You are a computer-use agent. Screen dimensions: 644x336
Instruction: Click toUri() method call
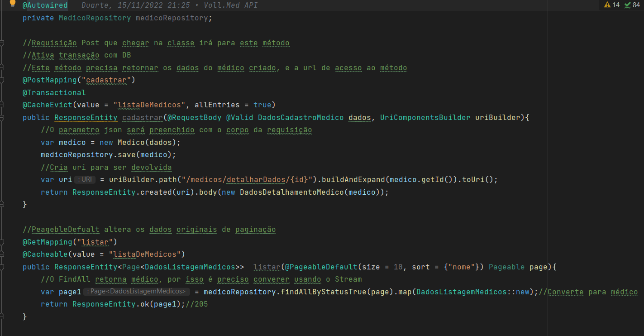pos(477,179)
